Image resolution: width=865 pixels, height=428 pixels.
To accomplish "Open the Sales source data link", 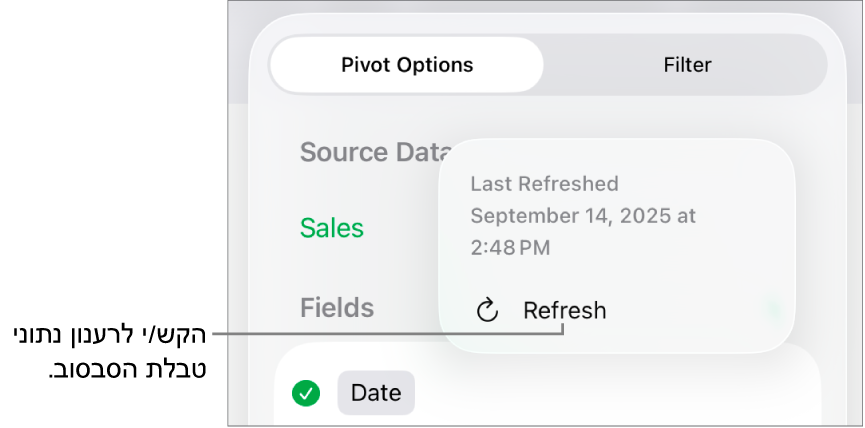I will click(332, 228).
